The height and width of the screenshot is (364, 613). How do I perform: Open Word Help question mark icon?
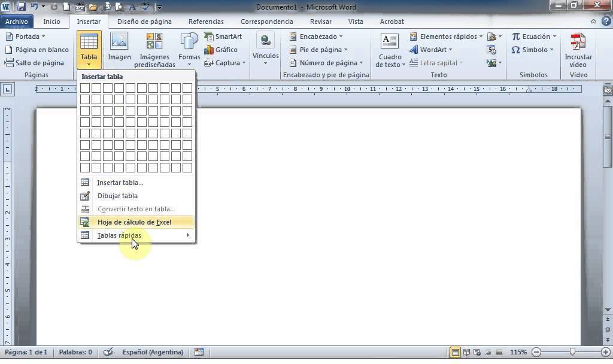(606, 22)
